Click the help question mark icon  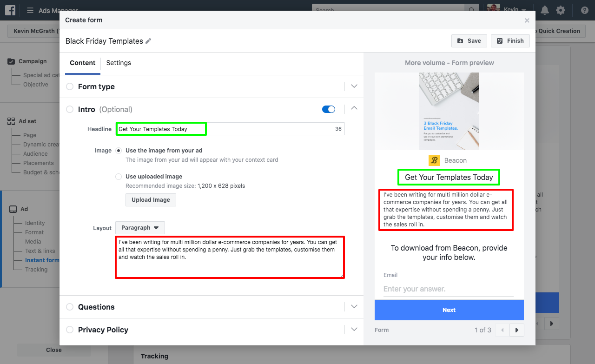(584, 10)
